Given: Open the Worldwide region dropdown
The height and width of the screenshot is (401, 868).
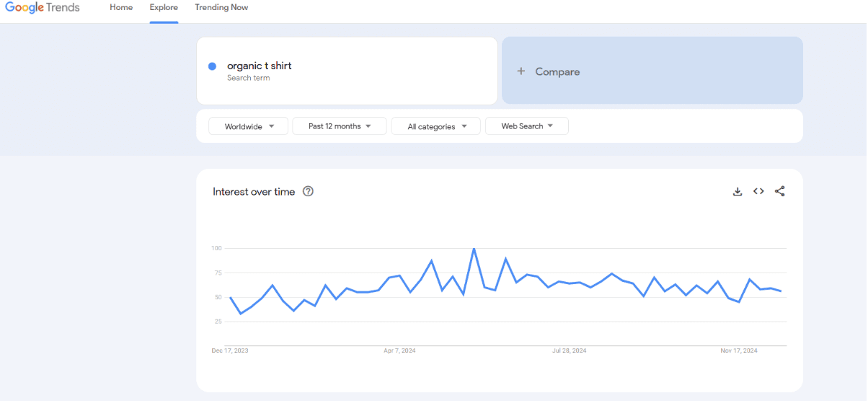Looking at the screenshot, I should tap(248, 126).
